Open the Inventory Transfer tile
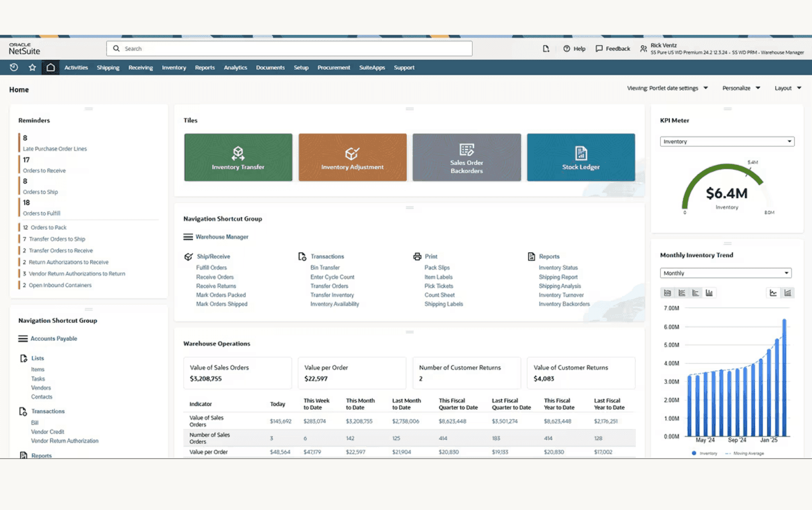 point(238,157)
